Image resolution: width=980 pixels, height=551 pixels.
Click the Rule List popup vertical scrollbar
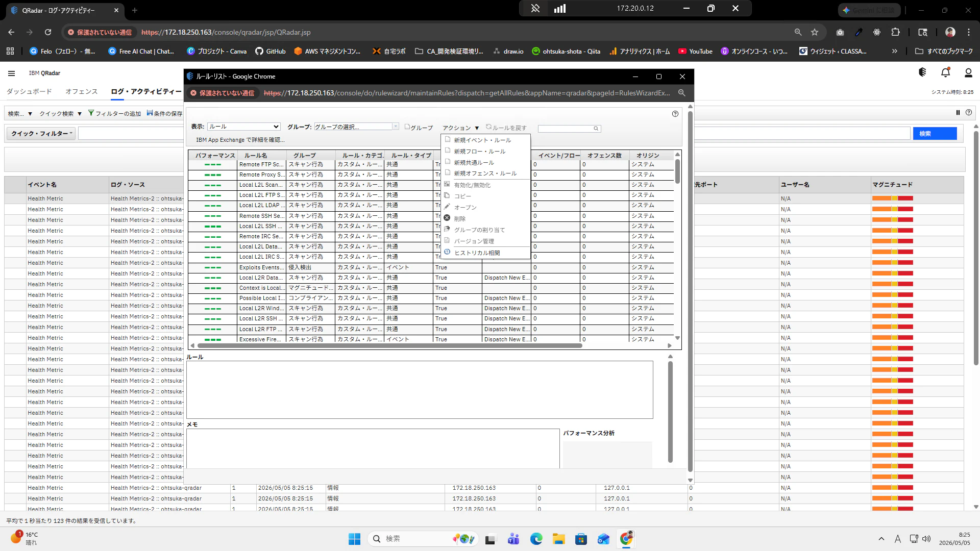pyautogui.click(x=690, y=291)
